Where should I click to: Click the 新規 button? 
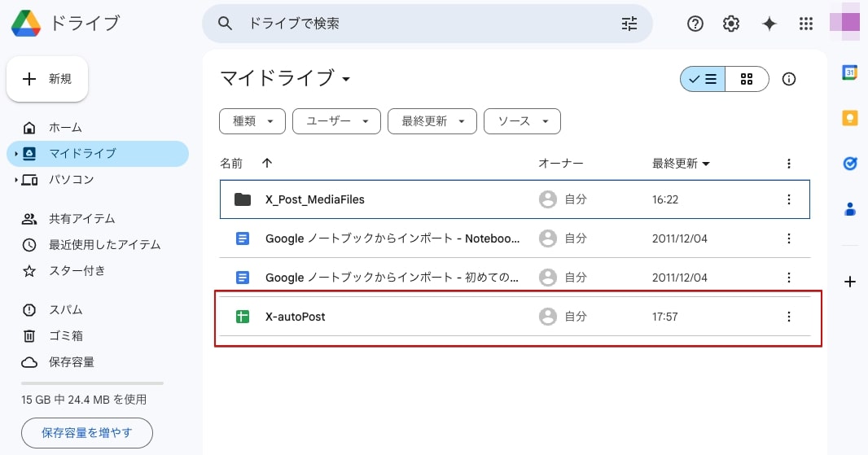pyautogui.click(x=47, y=79)
